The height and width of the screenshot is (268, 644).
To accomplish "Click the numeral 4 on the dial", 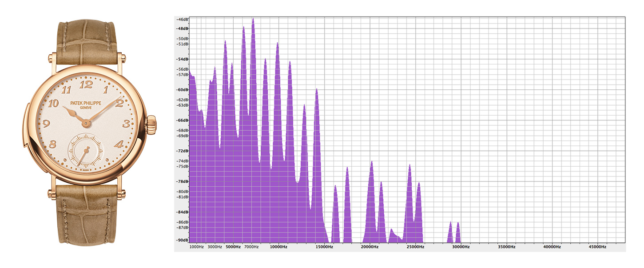I will 119,144.
